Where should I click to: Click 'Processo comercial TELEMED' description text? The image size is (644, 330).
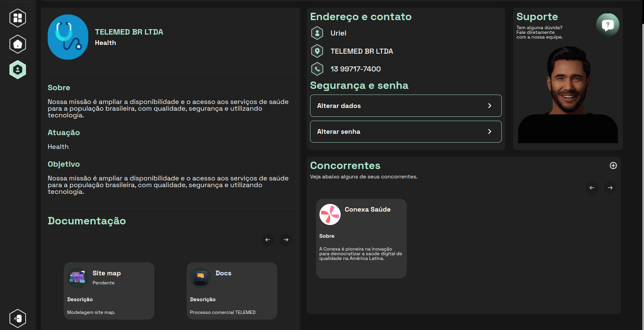[222, 312]
